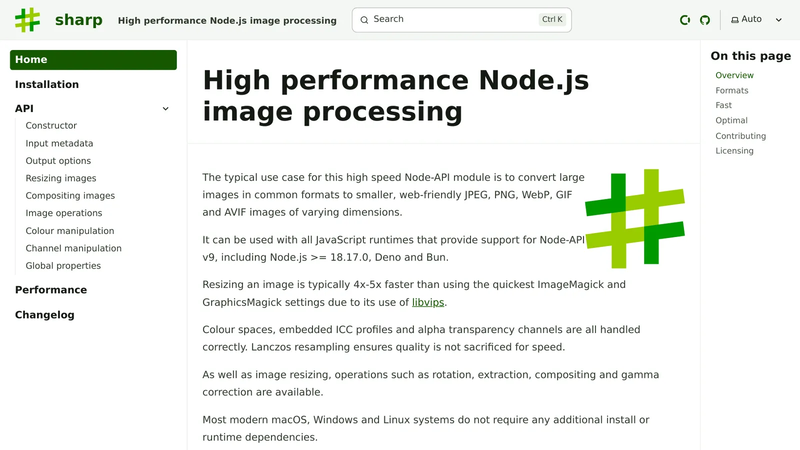This screenshot has width=800, height=450.
Task: Open the Open Collective icon link
Action: pyautogui.click(x=685, y=20)
